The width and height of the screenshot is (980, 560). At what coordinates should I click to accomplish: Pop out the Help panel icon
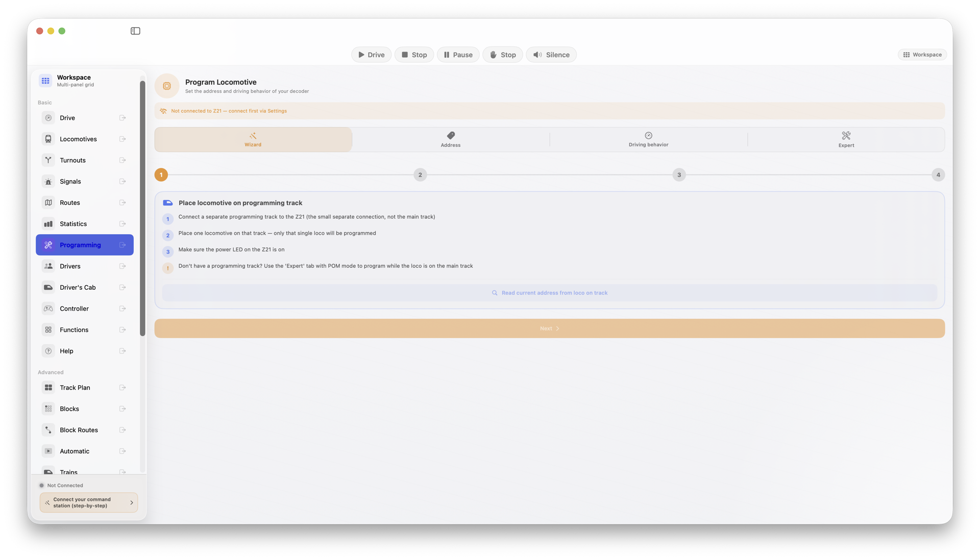(122, 351)
